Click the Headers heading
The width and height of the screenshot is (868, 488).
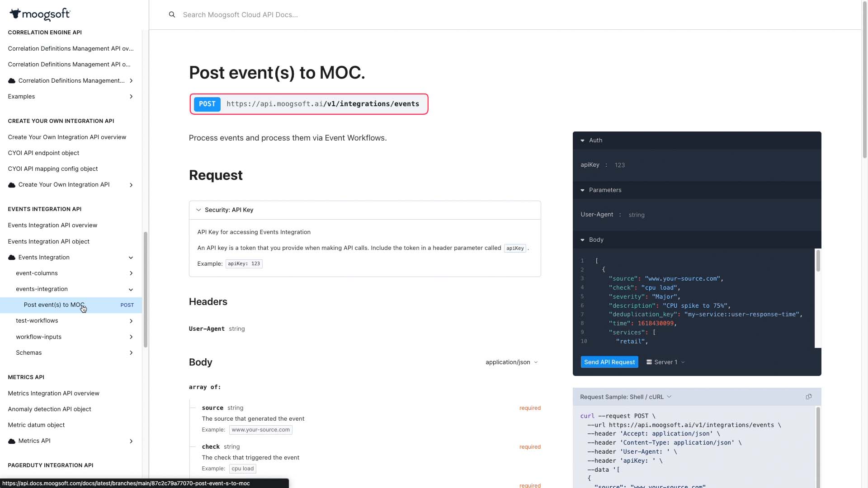coord(208,302)
